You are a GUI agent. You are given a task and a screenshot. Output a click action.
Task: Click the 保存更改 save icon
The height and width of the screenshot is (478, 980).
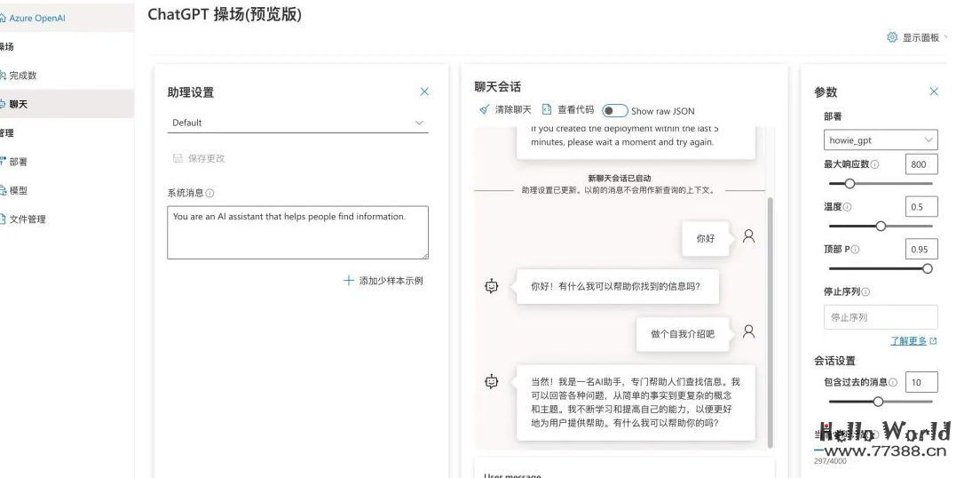tap(178, 158)
